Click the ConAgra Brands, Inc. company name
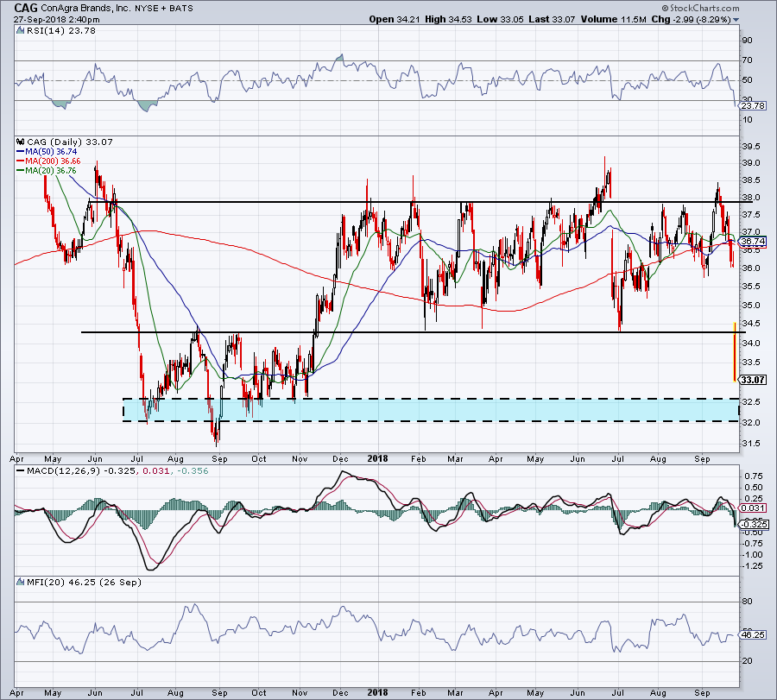The width and height of the screenshot is (777, 700). pos(85,9)
